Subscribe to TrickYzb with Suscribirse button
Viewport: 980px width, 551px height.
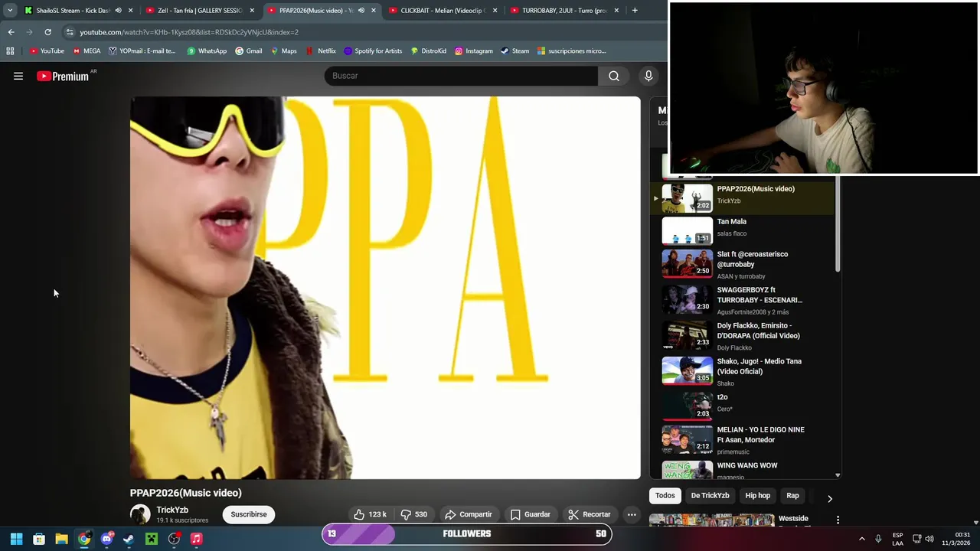(249, 514)
